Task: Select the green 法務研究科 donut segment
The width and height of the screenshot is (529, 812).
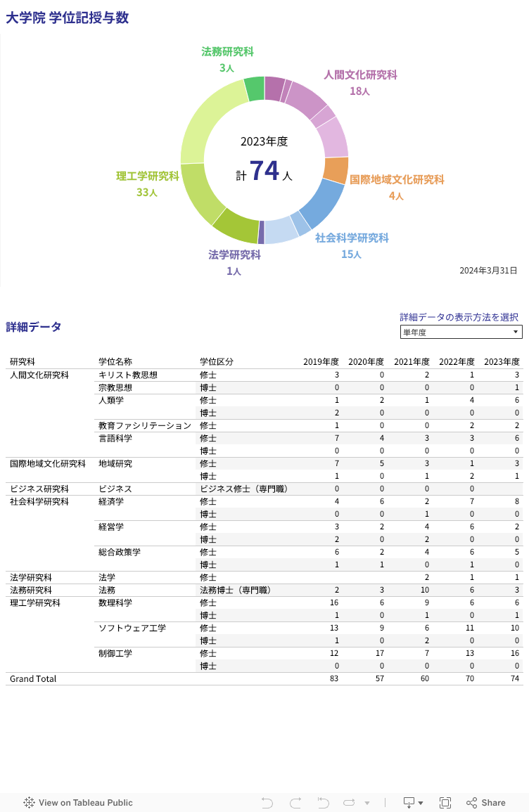Action: pos(255,89)
